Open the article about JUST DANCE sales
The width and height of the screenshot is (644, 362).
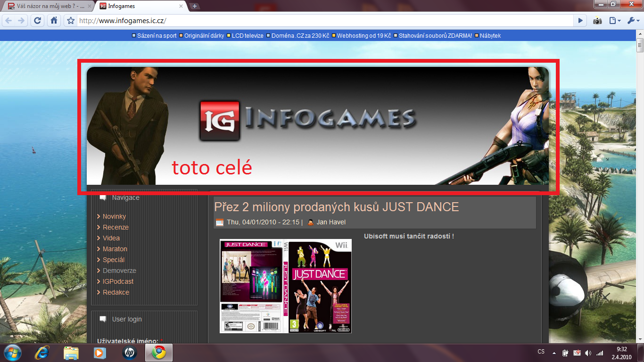pyautogui.click(x=337, y=207)
